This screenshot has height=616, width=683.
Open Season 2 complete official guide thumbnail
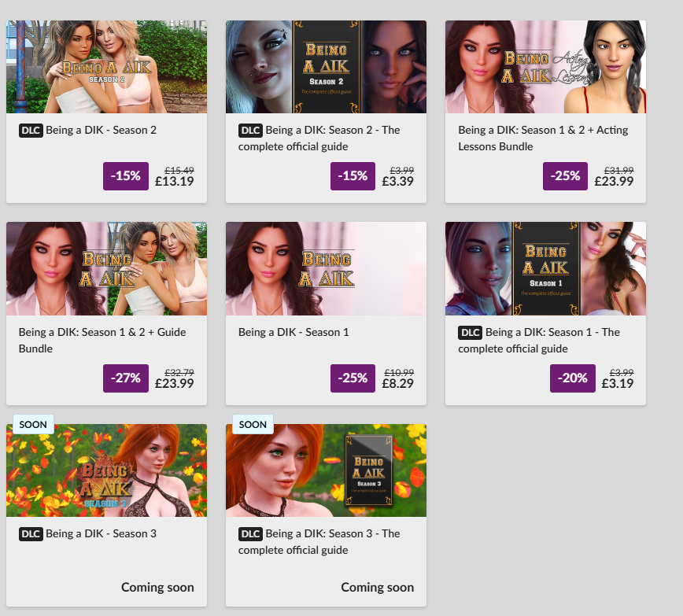tap(326, 67)
